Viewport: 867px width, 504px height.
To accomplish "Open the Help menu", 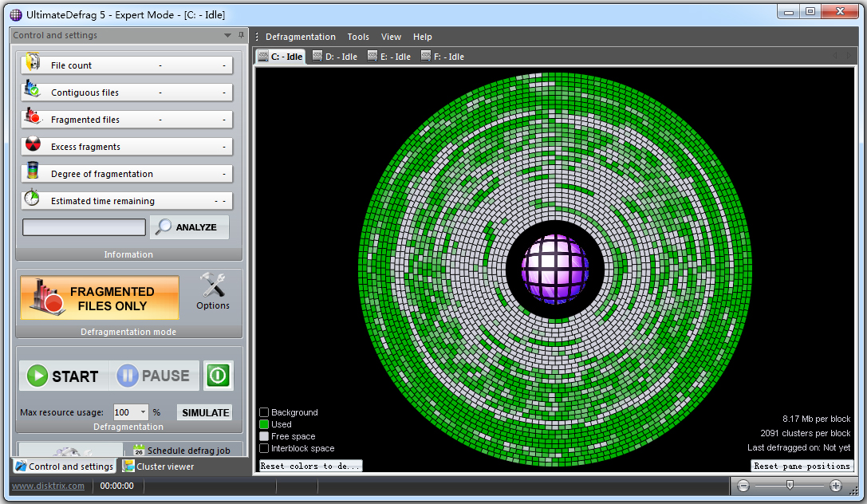I will click(x=423, y=37).
